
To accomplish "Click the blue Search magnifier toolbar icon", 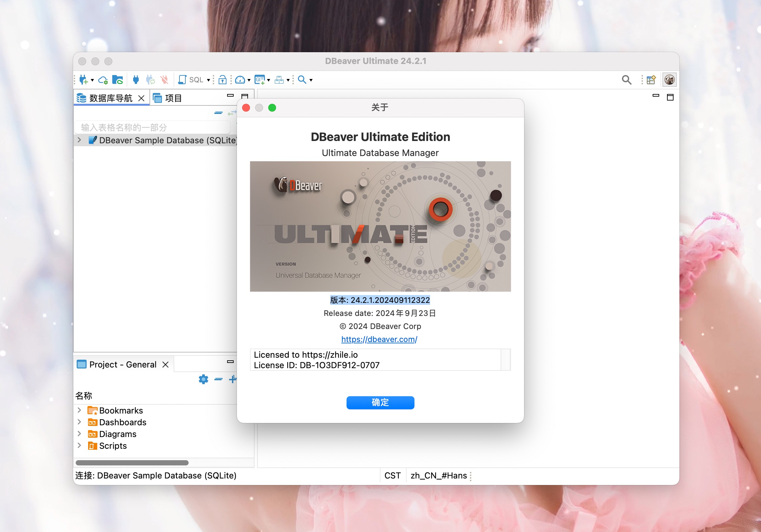I will point(302,80).
